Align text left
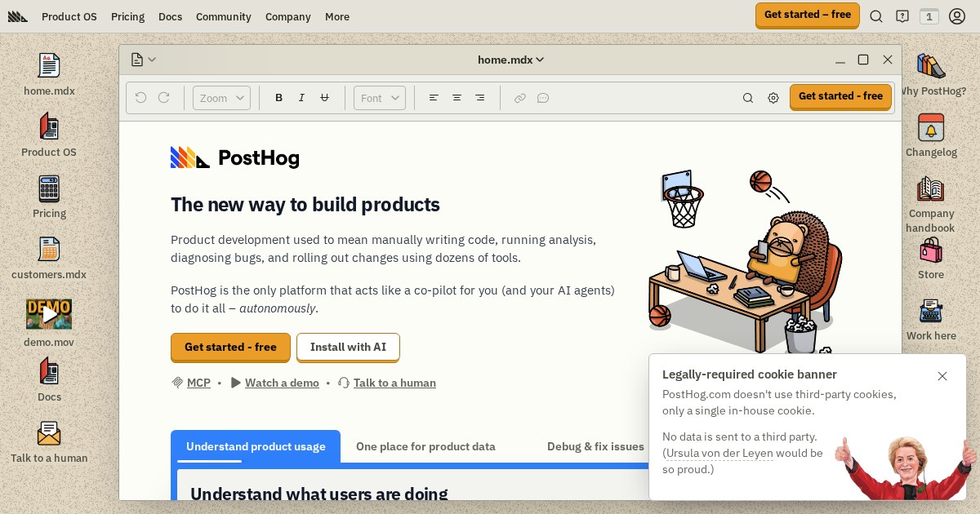 pos(434,98)
